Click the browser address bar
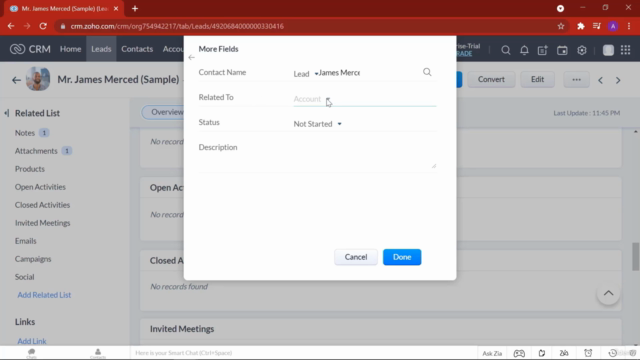Viewport: 640px width, 360px height. tap(310, 26)
